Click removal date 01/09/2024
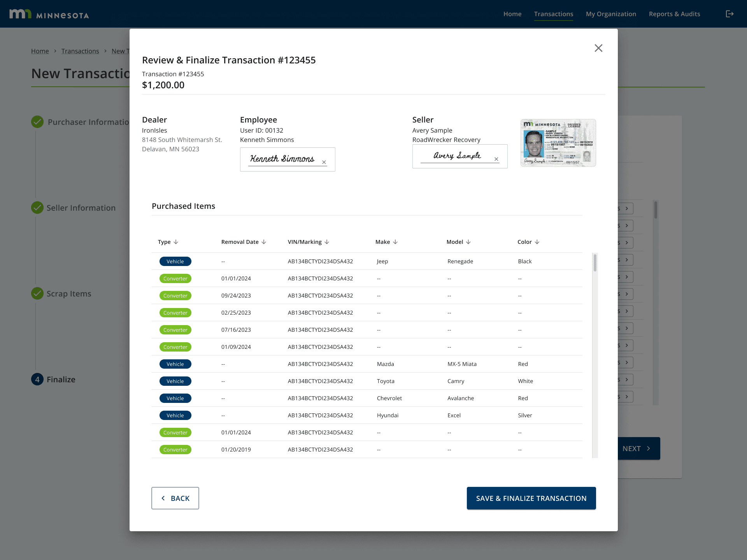This screenshot has width=747, height=560. (x=236, y=347)
